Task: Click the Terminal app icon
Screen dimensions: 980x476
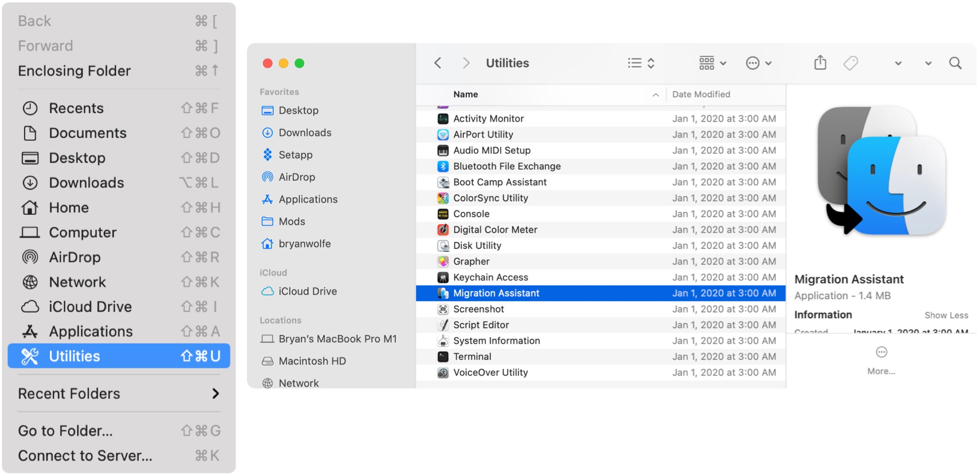Action: pyautogui.click(x=443, y=357)
